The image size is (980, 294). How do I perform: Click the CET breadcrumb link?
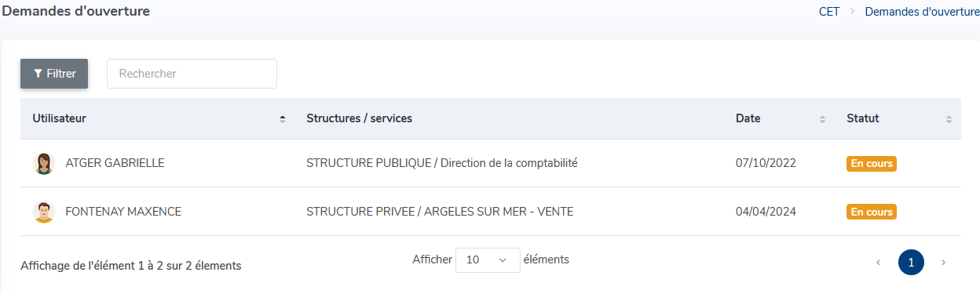[828, 12]
